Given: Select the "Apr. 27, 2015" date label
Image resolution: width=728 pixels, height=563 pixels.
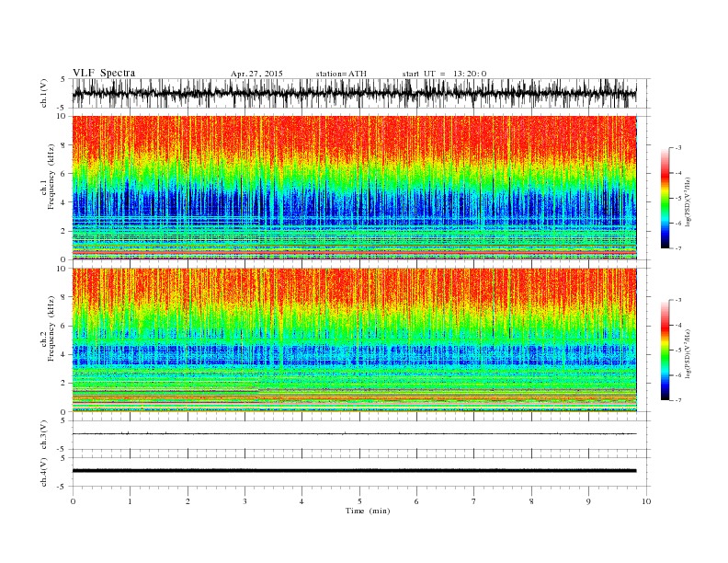Looking at the screenshot, I should tap(256, 74).
